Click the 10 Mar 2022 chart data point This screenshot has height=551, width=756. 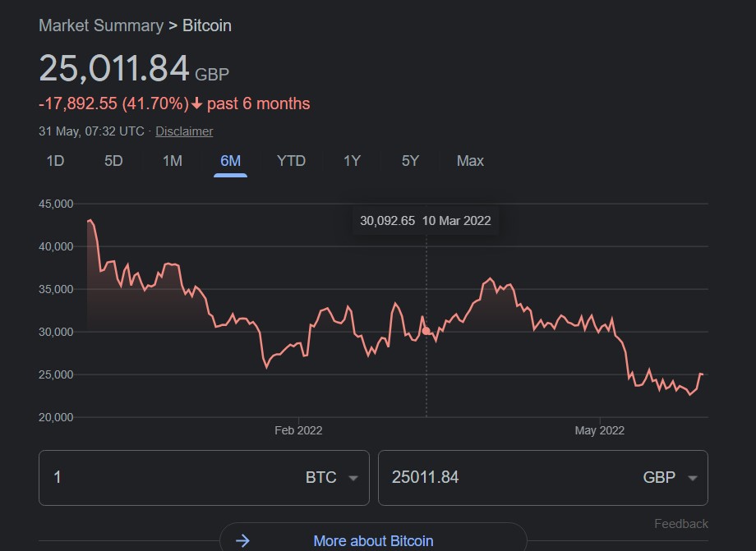426,331
